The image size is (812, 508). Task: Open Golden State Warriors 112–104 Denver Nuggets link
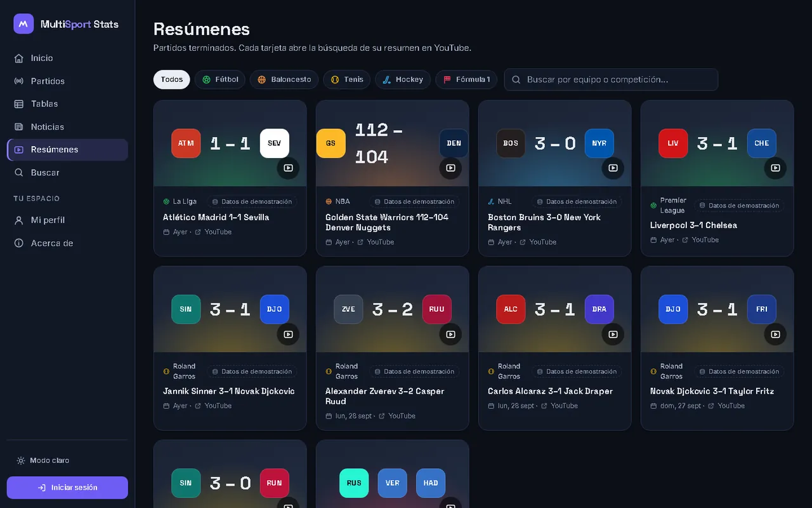[x=387, y=222]
